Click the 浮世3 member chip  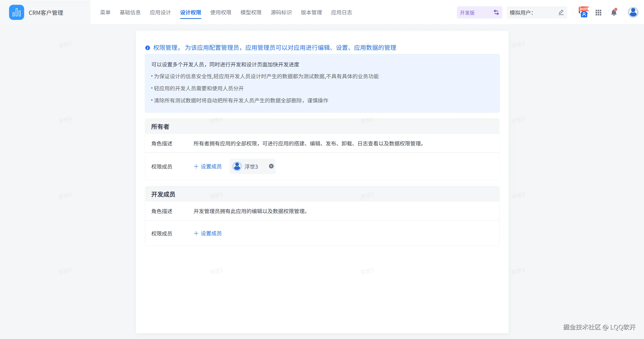coord(251,166)
